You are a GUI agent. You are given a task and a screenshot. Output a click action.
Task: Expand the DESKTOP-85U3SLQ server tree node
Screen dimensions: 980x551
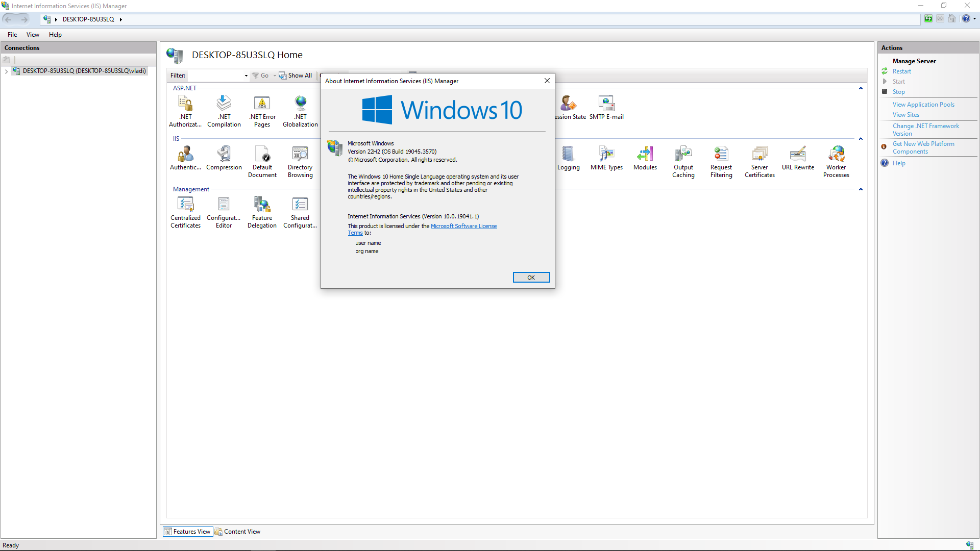(6, 71)
